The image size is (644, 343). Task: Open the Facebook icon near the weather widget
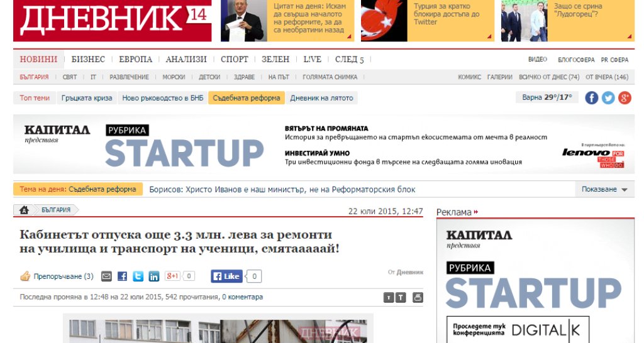[x=591, y=97]
